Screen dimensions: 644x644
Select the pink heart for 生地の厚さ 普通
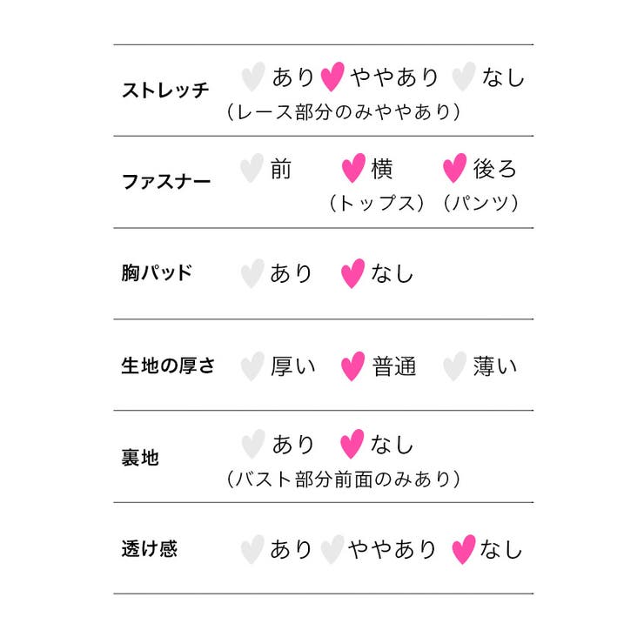click(x=352, y=366)
